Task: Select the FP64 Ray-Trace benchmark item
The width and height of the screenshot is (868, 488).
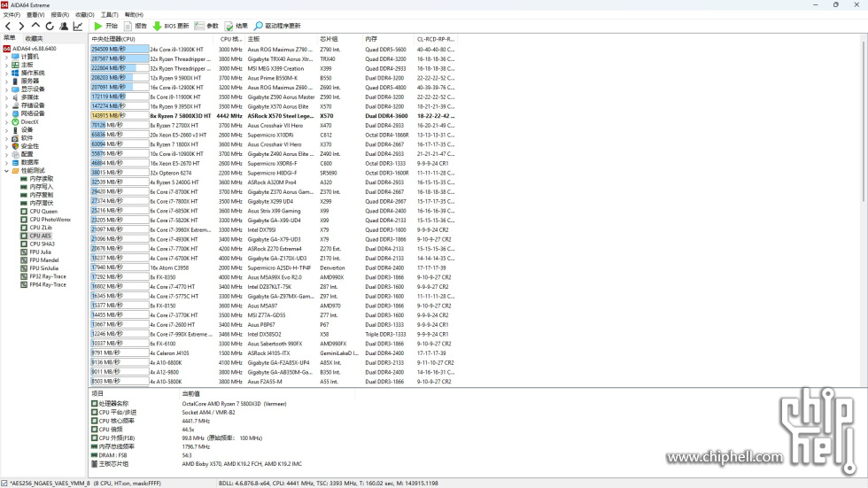Action: 48,284
